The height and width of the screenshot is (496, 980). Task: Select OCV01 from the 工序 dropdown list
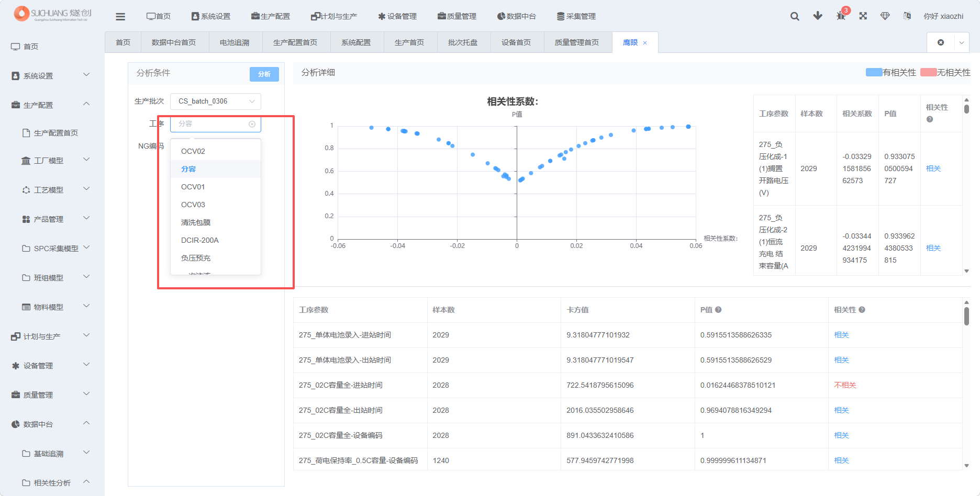pos(216,187)
